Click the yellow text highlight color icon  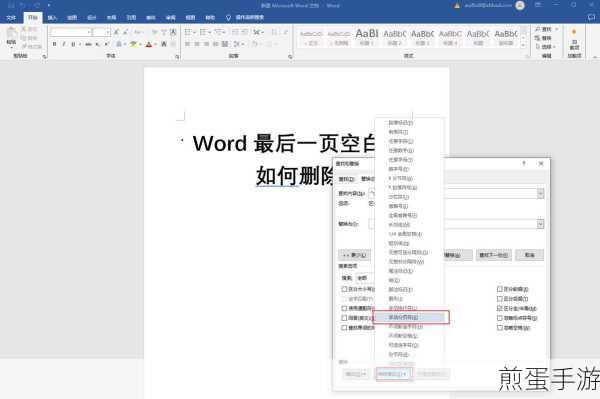point(133,44)
